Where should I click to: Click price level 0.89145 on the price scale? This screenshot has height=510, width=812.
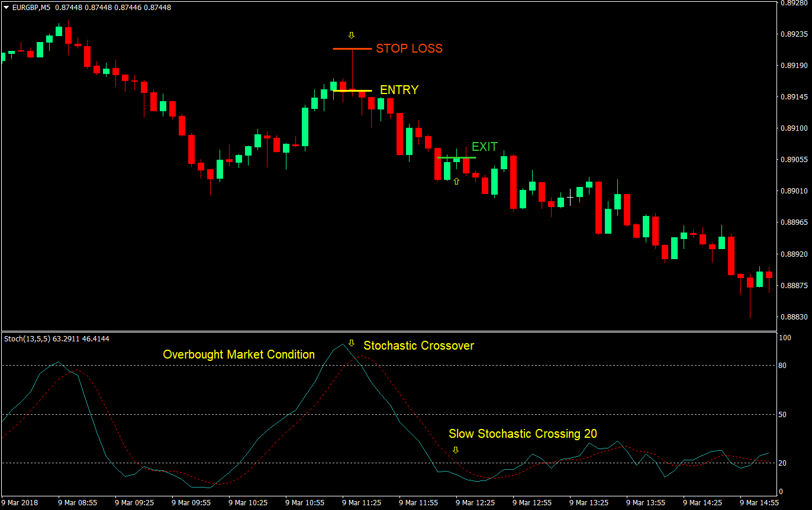tap(795, 96)
